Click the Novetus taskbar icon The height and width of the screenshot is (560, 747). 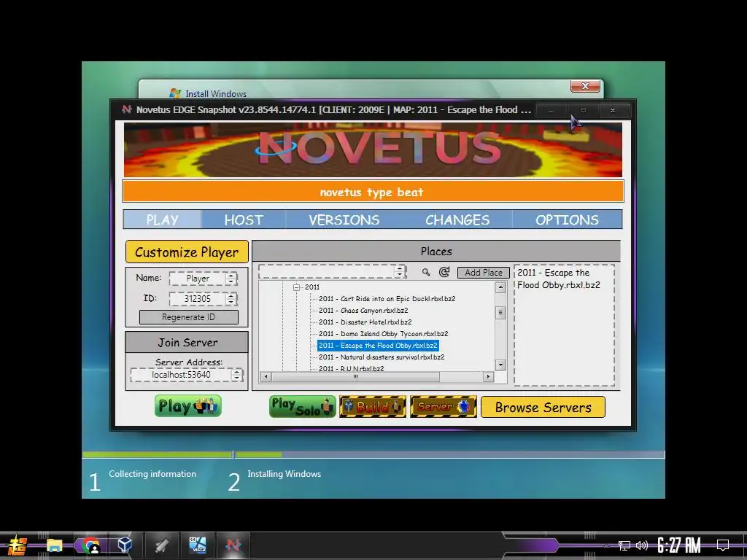coord(233,545)
